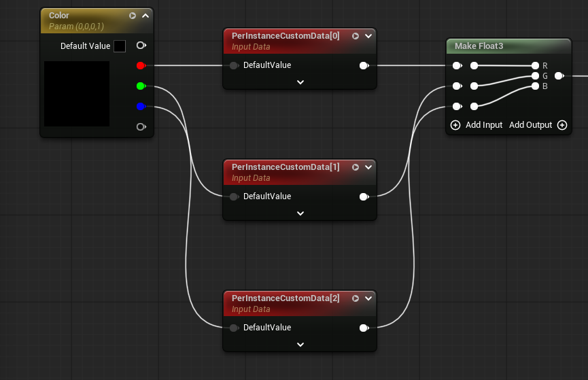
Task: Click DefaultValue input pin on PerInstanceCustomData[1]
Action: (234, 196)
